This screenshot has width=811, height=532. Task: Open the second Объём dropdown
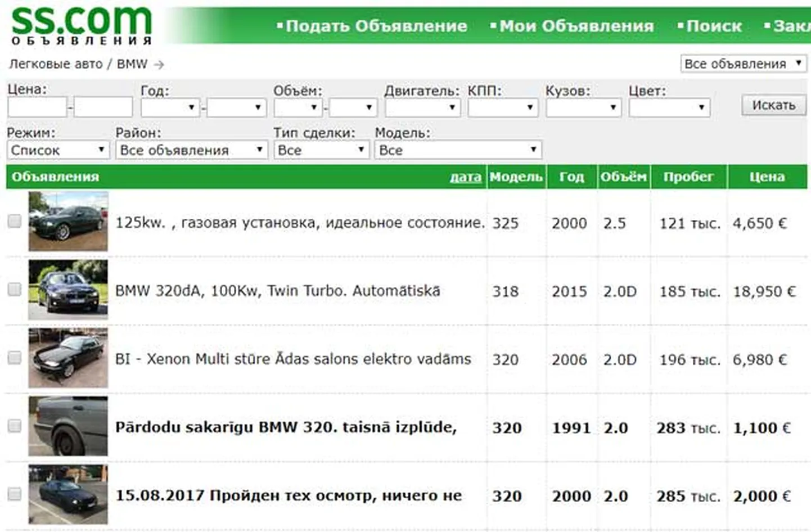coord(353,107)
